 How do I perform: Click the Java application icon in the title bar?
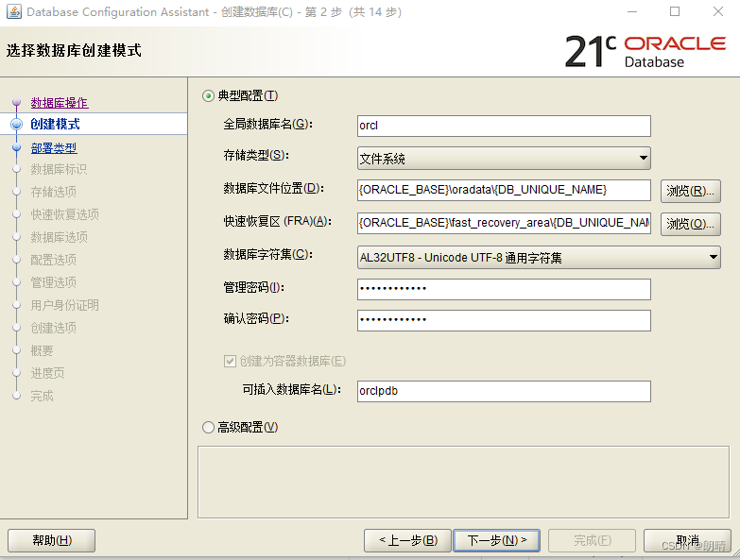[x=13, y=11]
